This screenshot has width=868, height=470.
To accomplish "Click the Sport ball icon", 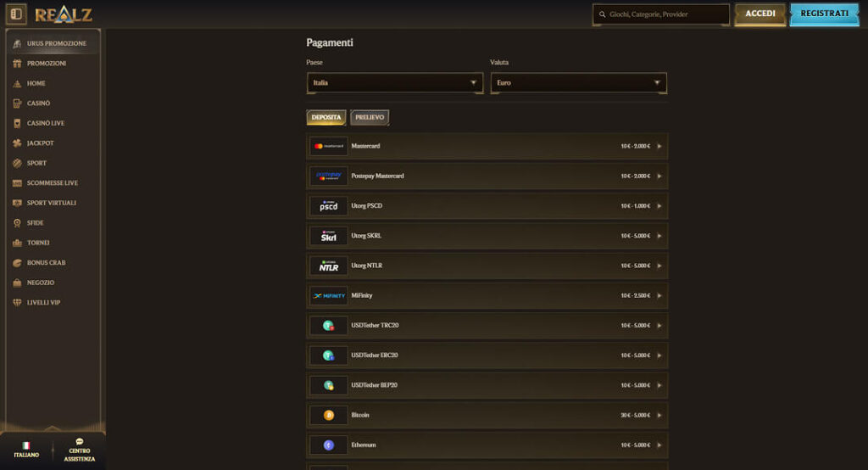I will (x=17, y=163).
